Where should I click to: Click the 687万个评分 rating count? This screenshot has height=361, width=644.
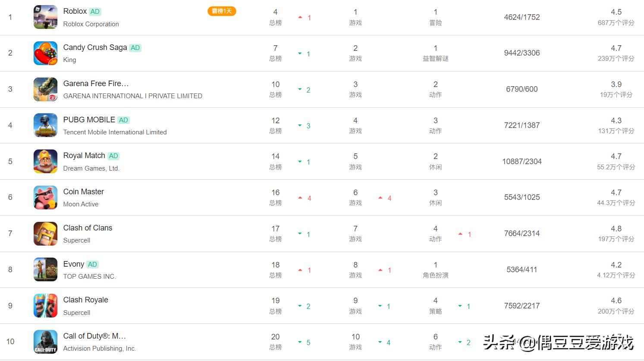point(616,23)
